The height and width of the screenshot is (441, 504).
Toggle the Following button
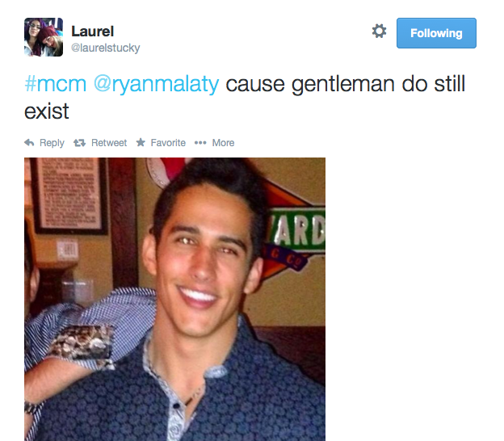click(436, 33)
